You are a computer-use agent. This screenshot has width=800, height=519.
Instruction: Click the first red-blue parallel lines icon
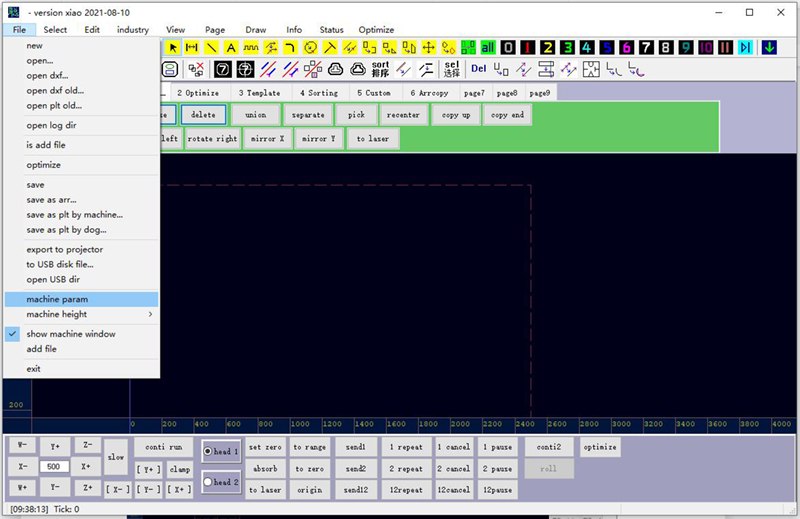[268, 69]
